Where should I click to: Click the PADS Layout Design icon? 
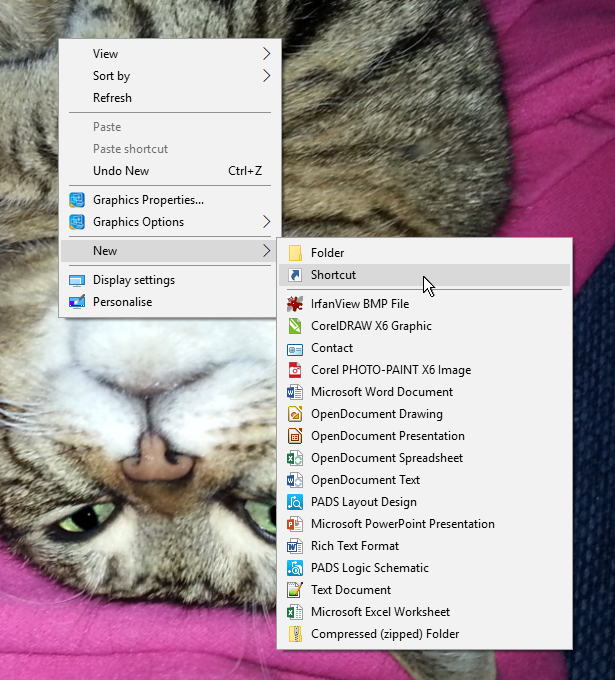pos(295,502)
